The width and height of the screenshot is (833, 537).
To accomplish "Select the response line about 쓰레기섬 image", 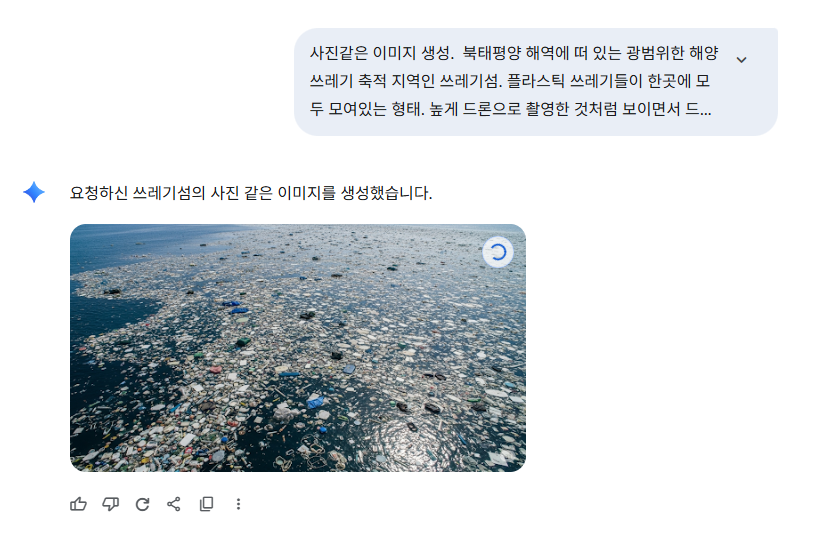I will tap(251, 193).
